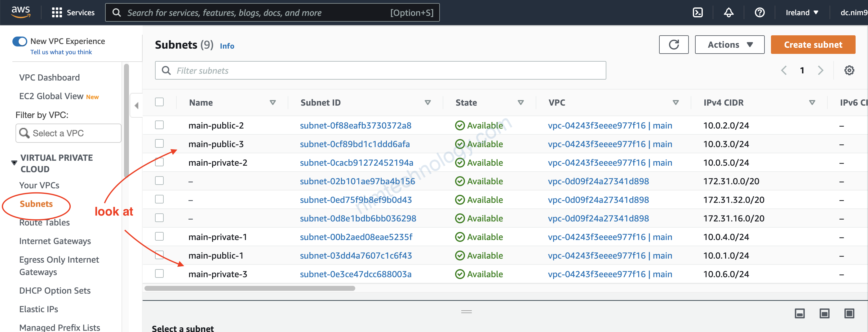Click the Create subnet button
This screenshot has height=332, width=868.
[813, 45]
